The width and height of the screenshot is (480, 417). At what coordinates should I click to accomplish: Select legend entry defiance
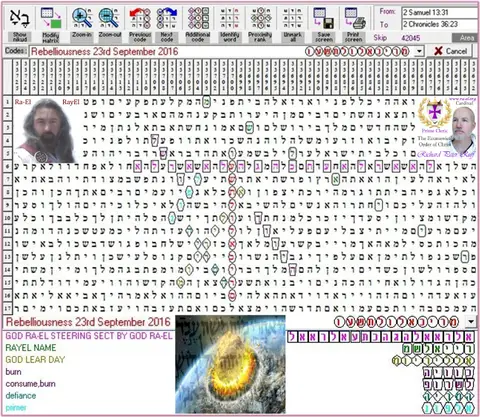(x=21, y=396)
